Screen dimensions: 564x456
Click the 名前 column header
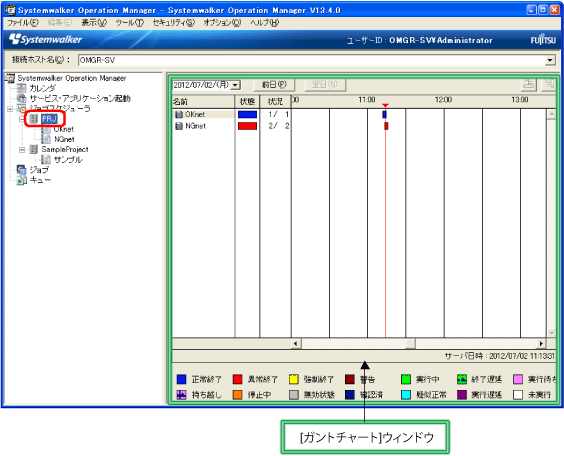pyautogui.click(x=203, y=102)
